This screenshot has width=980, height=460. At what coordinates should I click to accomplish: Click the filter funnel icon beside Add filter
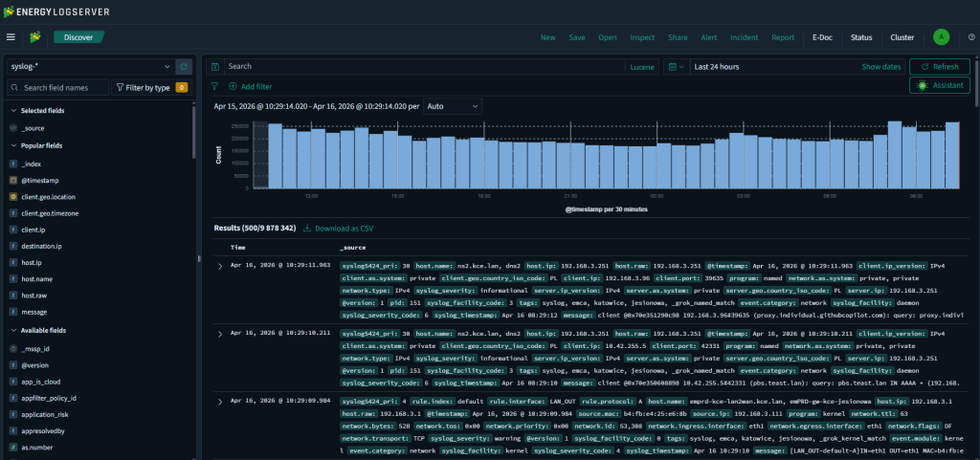pyautogui.click(x=215, y=86)
